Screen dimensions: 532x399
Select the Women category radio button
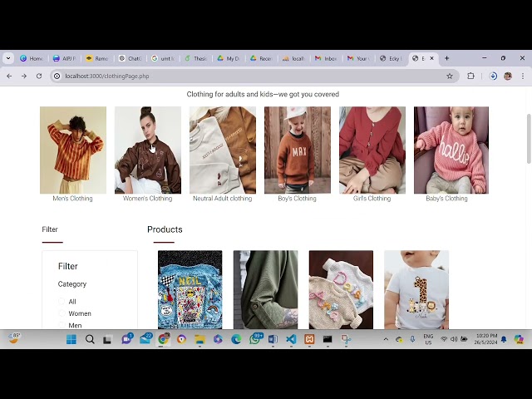(62, 313)
